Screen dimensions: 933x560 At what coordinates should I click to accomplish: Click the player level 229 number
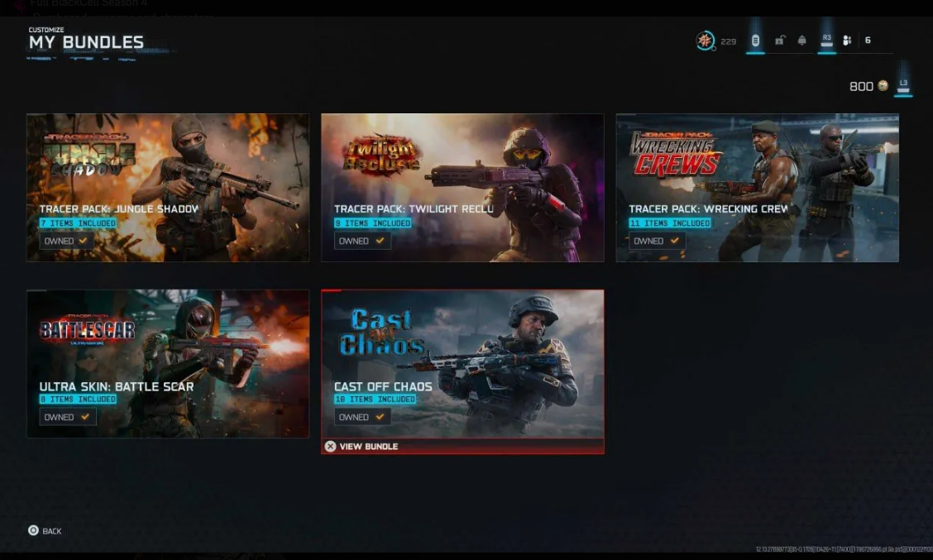[x=729, y=41]
